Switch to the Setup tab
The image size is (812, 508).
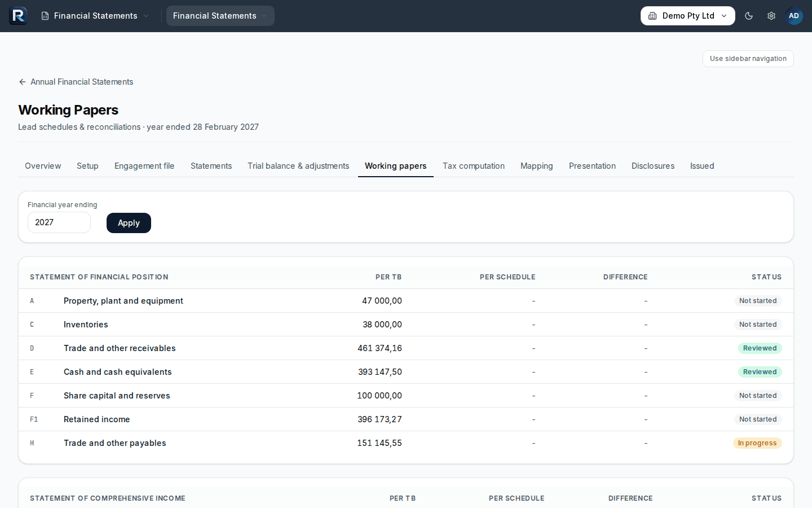(87, 166)
